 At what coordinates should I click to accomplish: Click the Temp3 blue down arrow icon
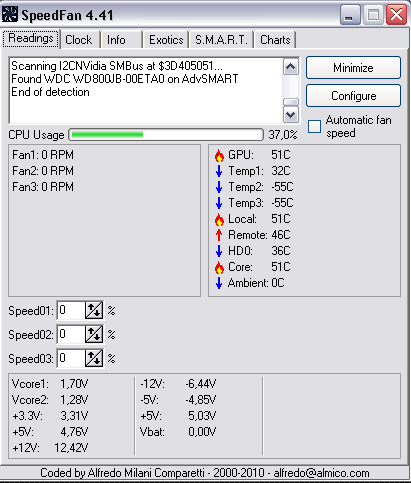pos(219,203)
